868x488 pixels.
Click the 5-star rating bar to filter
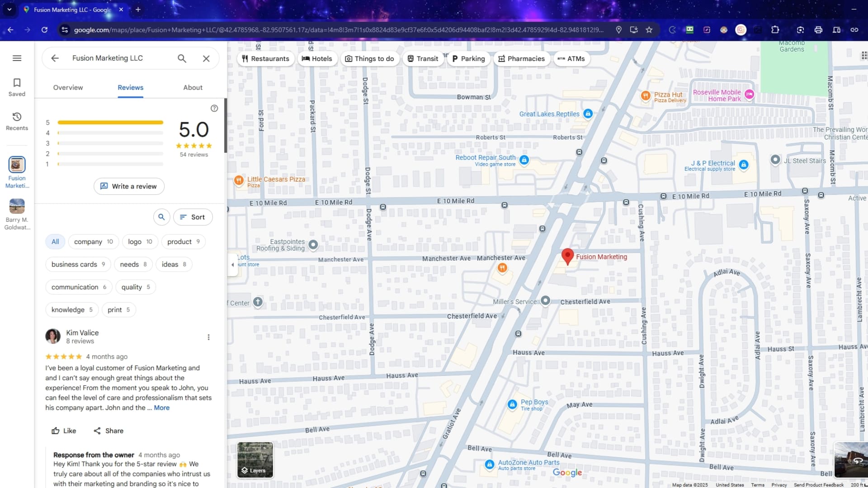point(110,122)
